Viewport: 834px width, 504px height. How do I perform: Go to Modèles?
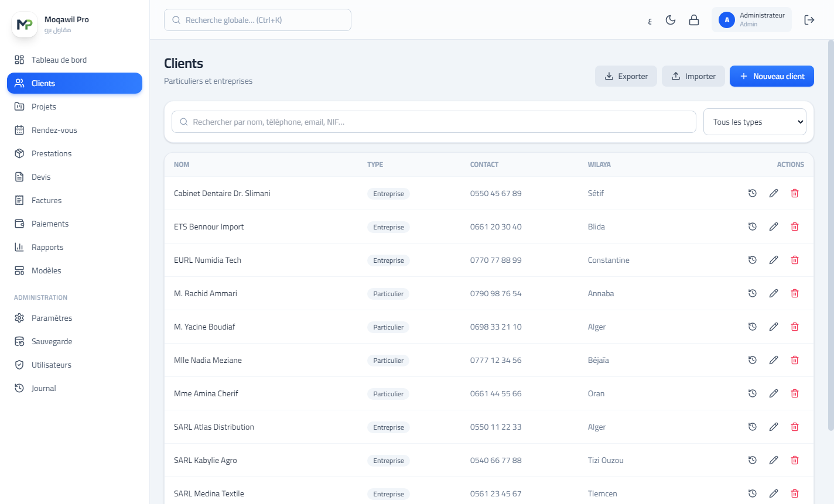click(x=74, y=270)
